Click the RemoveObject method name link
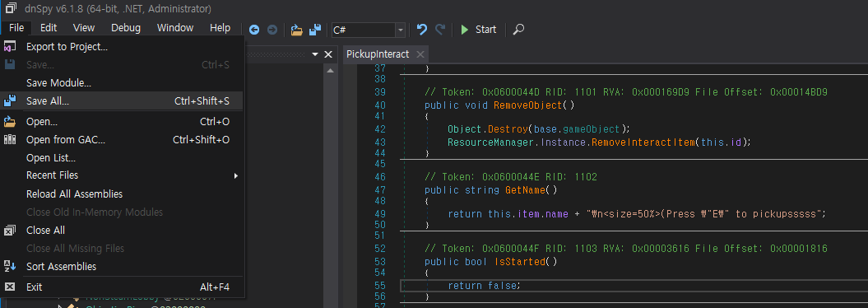The image size is (868, 308). [x=527, y=105]
